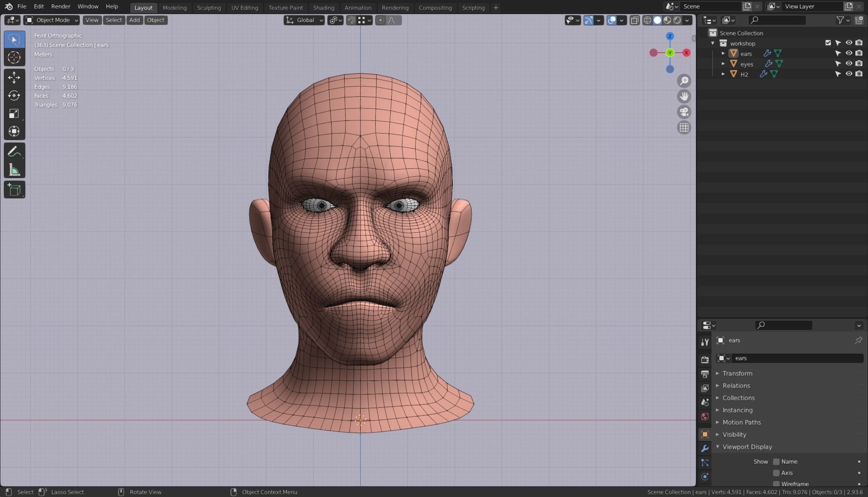Click the viewport Select menu button
Viewport: 868px width, 497px height.
114,20
